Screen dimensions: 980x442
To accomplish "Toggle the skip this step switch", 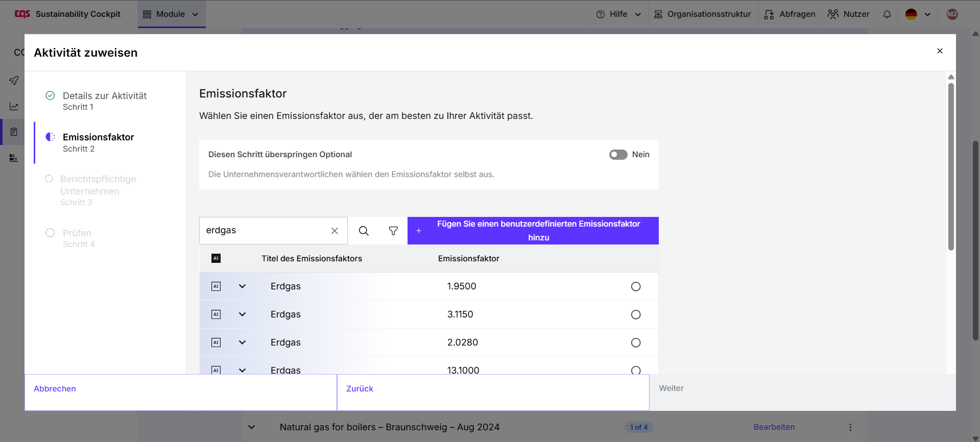I will (618, 155).
